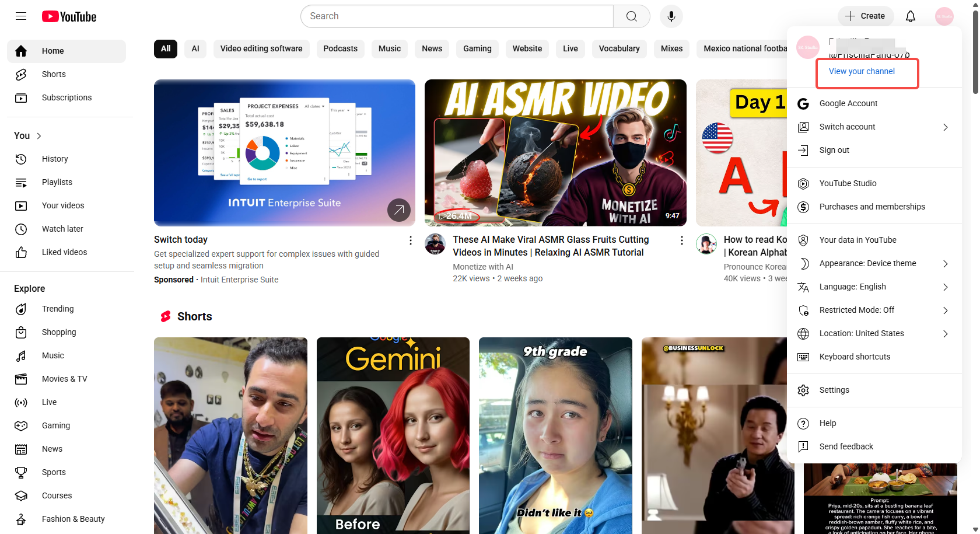Click the account avatar in top bar
Screen dimensions: 980x534
tap(944, 16)
